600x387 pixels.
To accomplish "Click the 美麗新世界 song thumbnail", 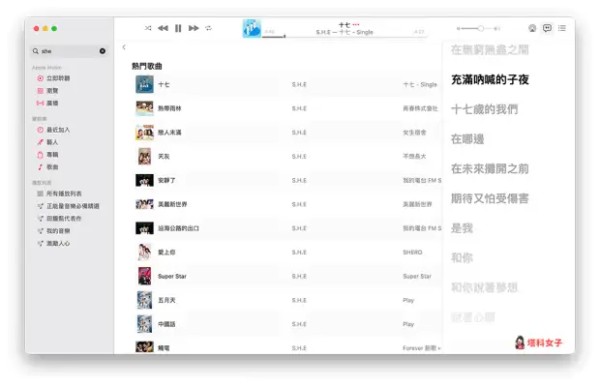I will pos(145,204).
